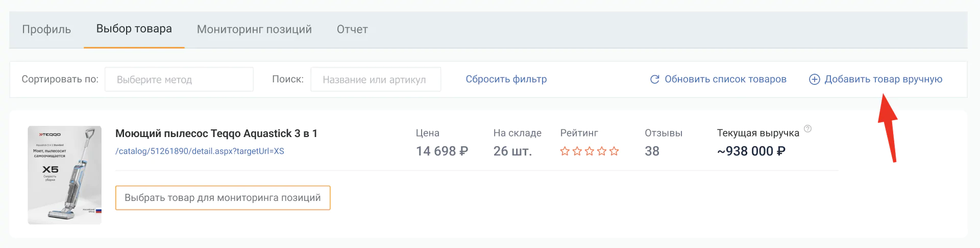Switch to the Профиль tab

tap(46, 29)
